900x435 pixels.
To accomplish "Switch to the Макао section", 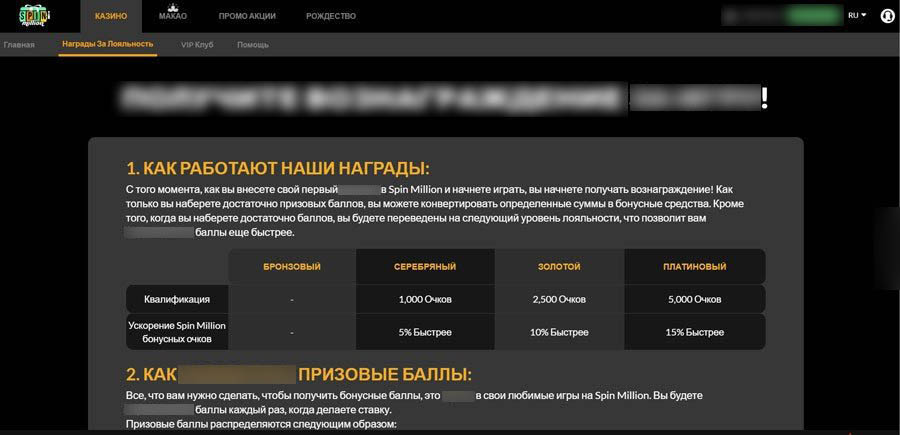I will [x=172, y=16].
